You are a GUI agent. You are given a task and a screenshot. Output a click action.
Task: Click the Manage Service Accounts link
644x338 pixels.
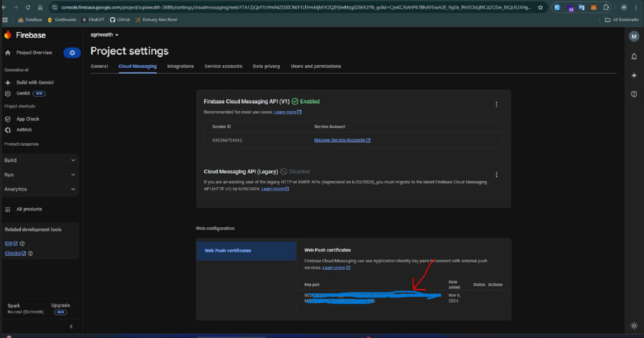pyautogui.click(x=342, y=140)
